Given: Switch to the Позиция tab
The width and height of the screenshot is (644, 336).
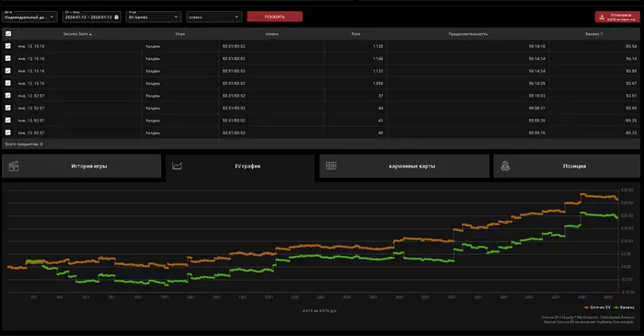Looking at the screenshot, I should [567, 166].
